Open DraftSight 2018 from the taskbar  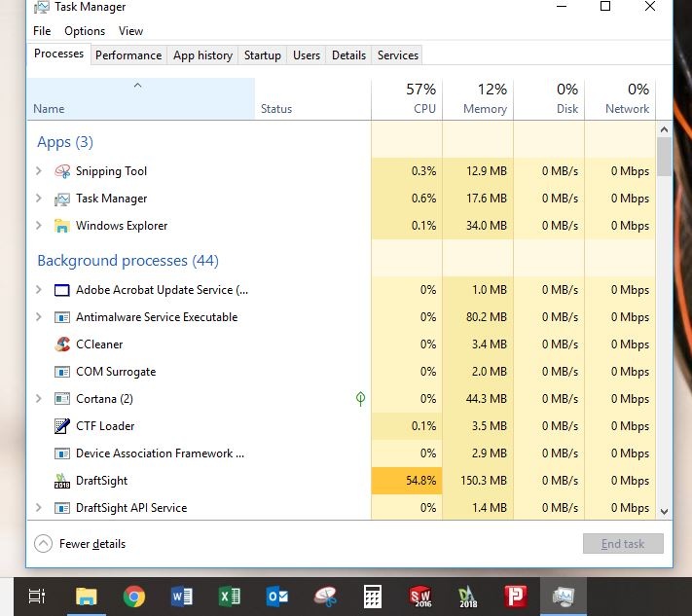(x=468, y=597)
